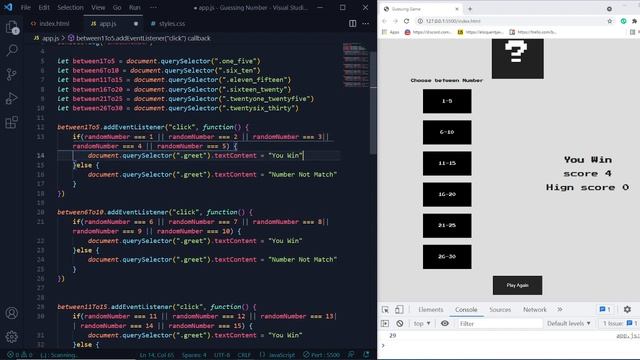Open the Source Control view
This screenshot has height=360, width=640.
click(x=12, y=74)
